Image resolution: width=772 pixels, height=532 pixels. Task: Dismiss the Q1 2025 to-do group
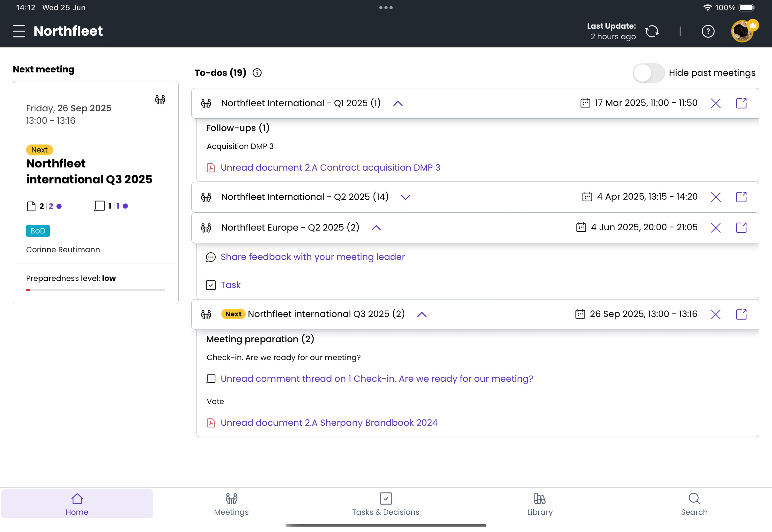point(716,103)
